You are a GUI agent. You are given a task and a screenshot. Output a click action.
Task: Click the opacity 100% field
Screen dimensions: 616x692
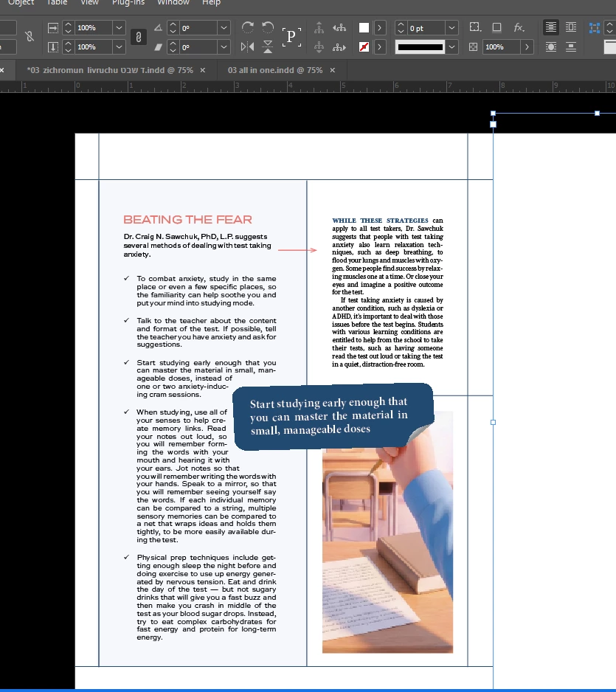pyautogui.click(x=502, y=46)
